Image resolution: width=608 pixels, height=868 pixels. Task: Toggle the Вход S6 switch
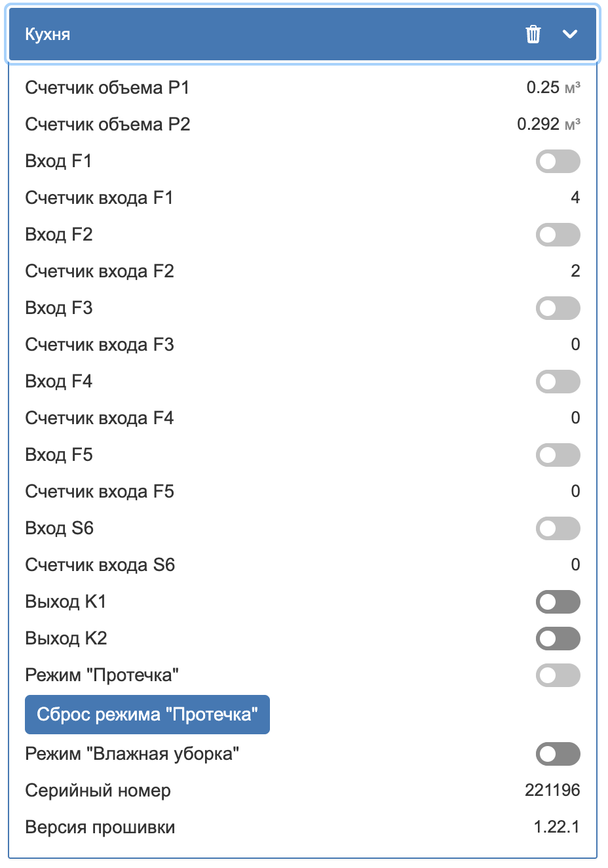558,528
